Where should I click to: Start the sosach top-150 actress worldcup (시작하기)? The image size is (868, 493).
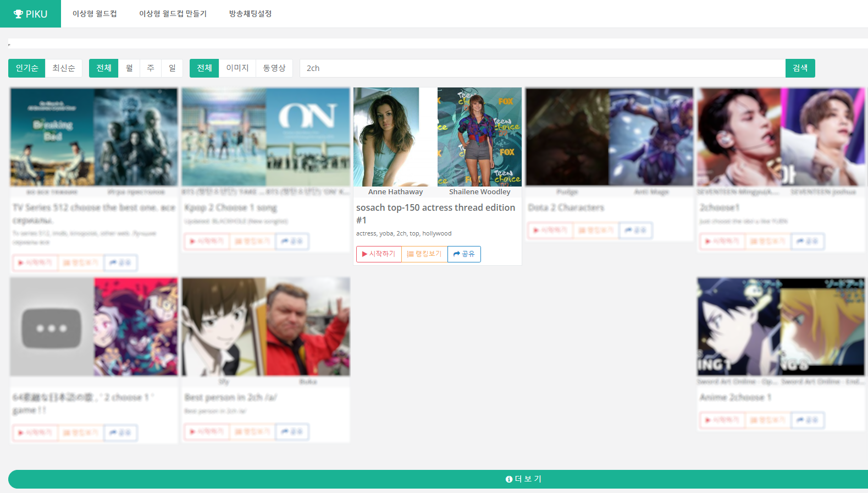point(379,254)
